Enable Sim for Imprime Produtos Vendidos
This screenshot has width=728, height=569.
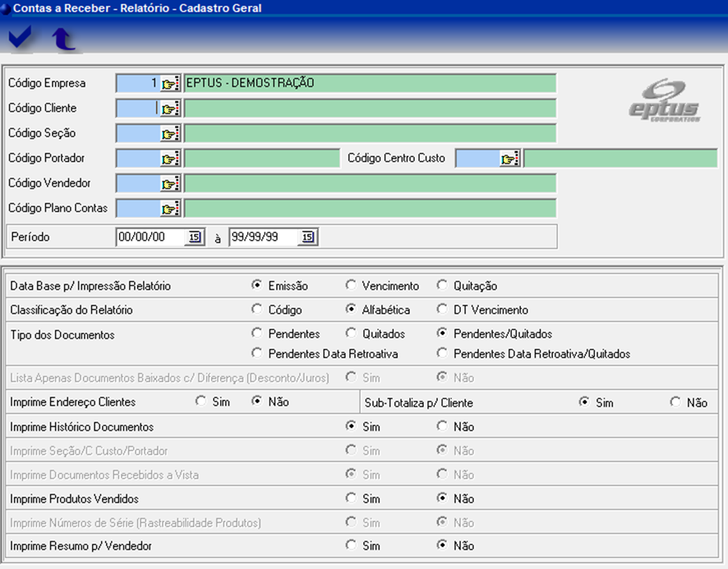click(352, 498)
